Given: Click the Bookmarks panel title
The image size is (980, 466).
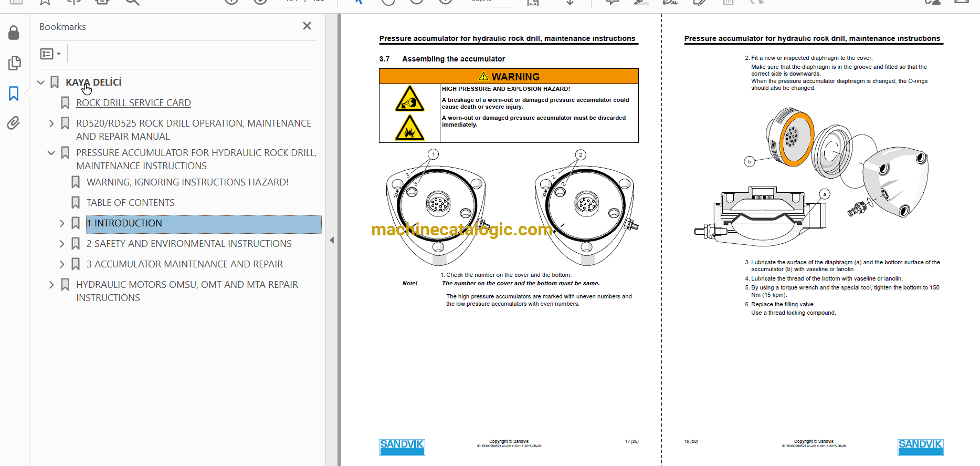Looking at the screenshot, I should pos(62,27).
